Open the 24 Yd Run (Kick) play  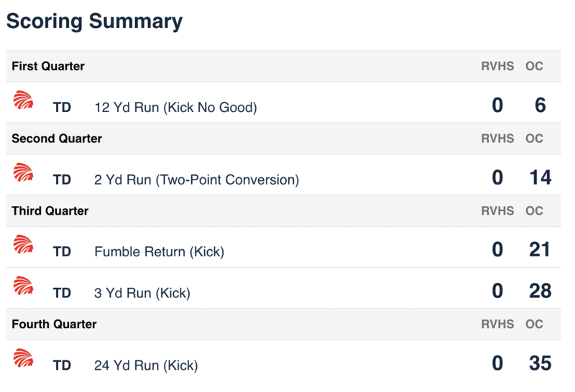click(x=145, y=365)
